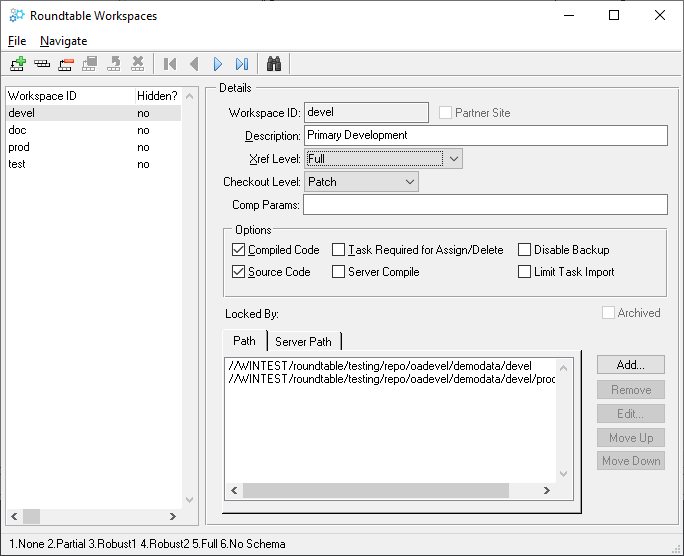Viewport: 684px width, 556px height.
Task: Jump to last workspace record
Action: (x=242, y=64)
